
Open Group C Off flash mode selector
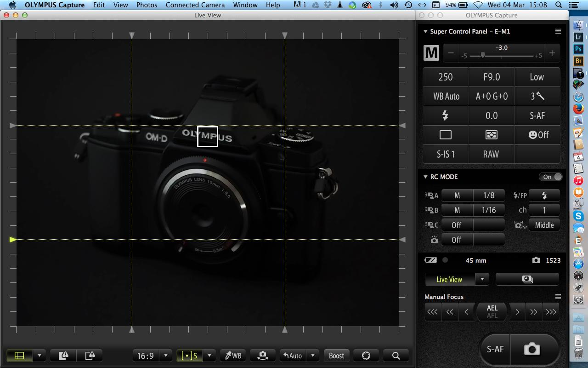pos(457,225)
